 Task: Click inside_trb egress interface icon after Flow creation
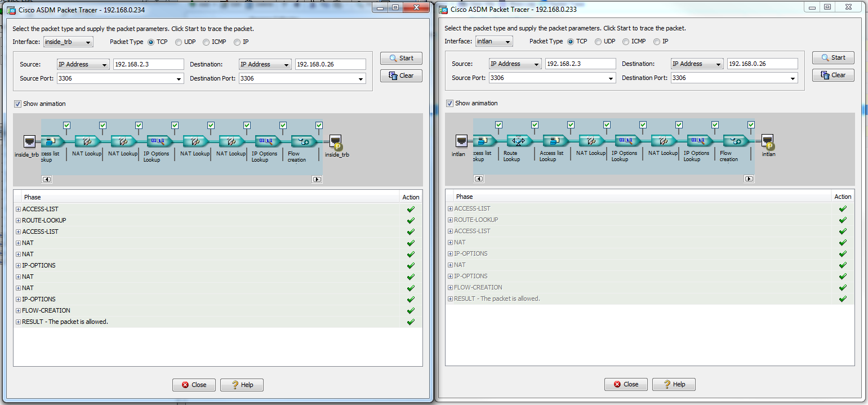(x=336, y=142)
